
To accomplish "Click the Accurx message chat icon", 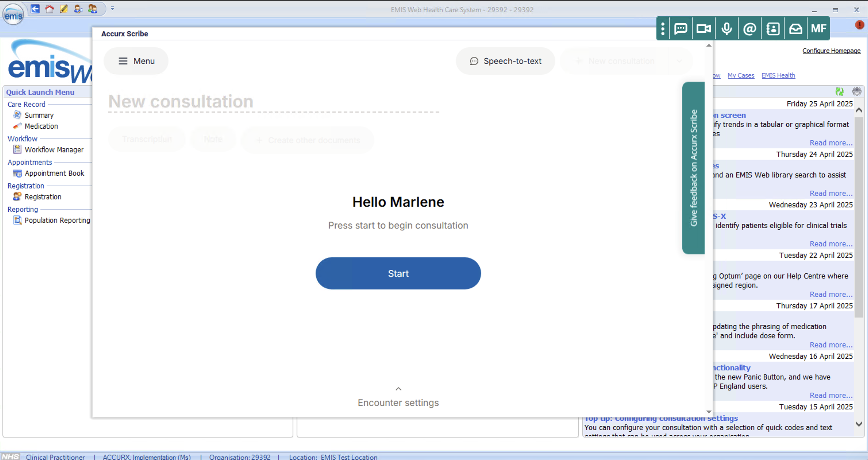I will pos(681,29).
